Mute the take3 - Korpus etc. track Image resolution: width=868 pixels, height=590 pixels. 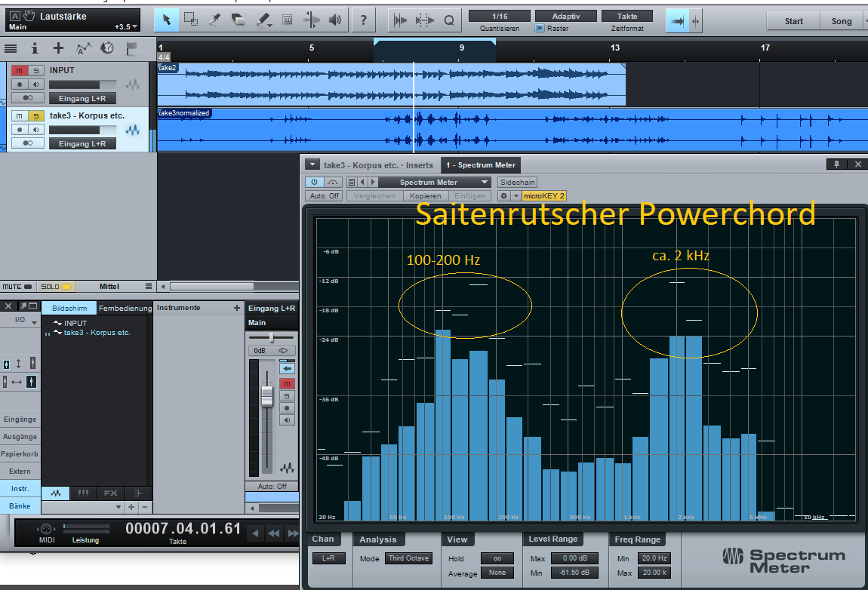pyautogui.click(x=20, y=115)
